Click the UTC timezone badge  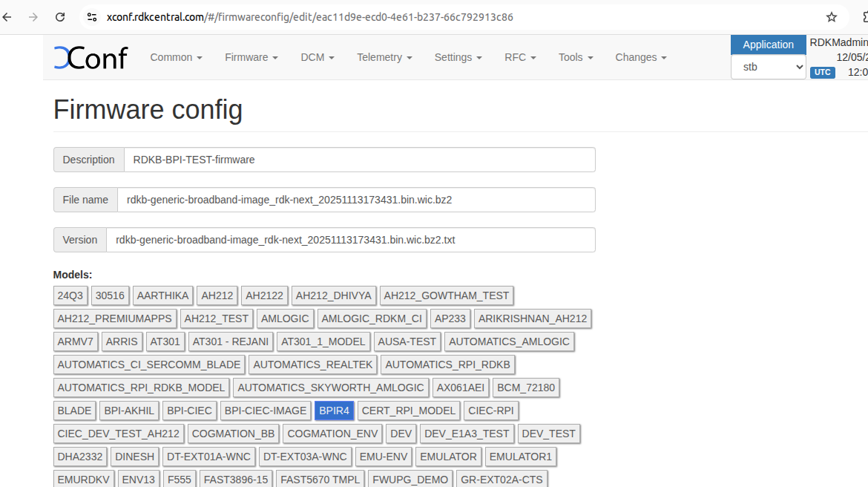tap(822, 72)
